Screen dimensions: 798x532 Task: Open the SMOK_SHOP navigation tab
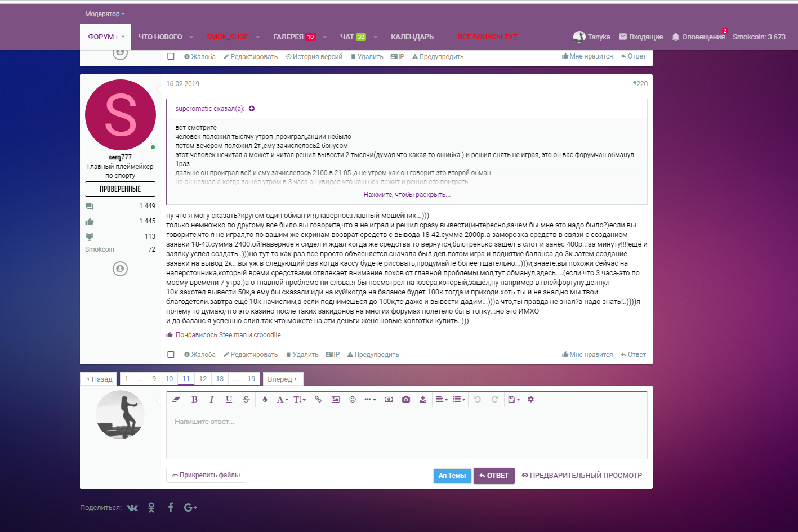[228, 37]
